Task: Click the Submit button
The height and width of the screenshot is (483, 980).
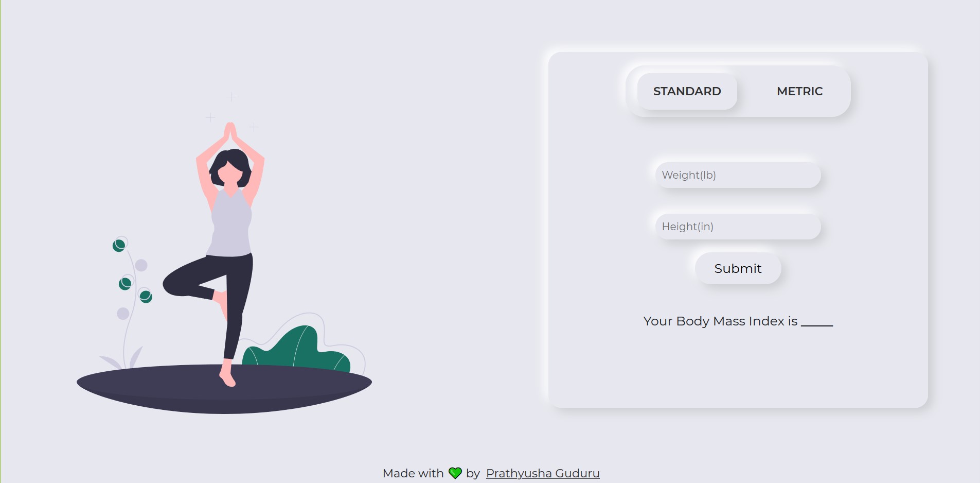Action: point(738,268)
